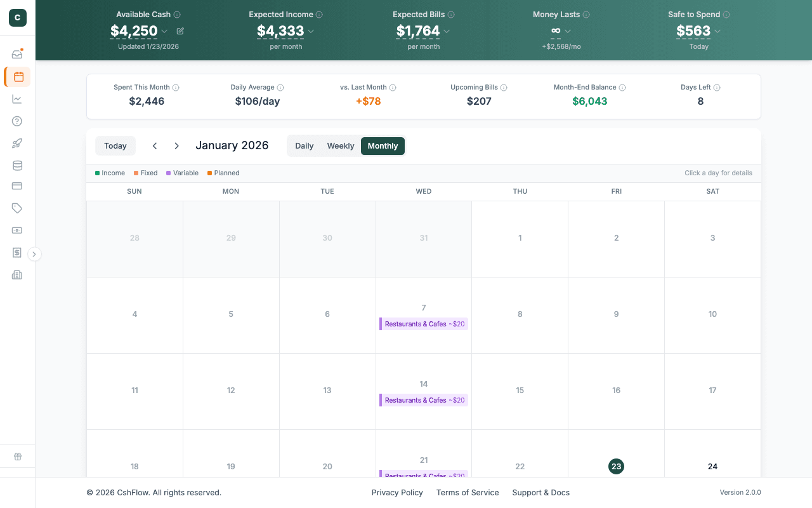The height and width of the screenshot is (508, 812).
Task: Click the rocket Getting Started icon
Action: coord(17,143)
